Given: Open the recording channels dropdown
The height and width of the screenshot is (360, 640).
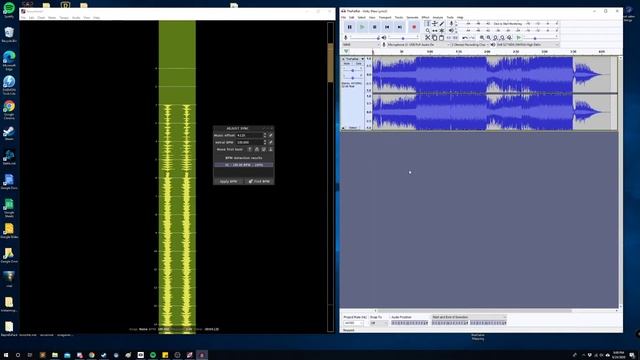Looking at the screenshot, I should (470, 44).
